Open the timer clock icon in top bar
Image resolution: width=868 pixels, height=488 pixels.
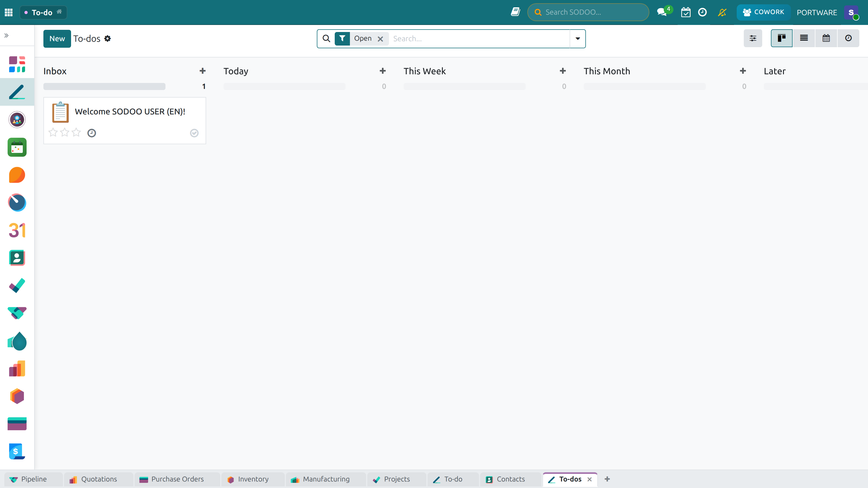point(703,12)
